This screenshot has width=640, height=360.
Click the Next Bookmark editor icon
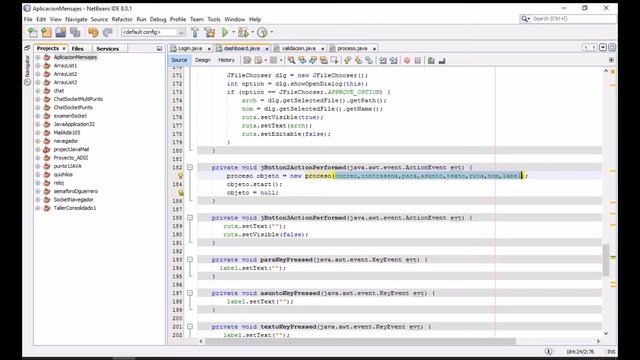[358, 60]
